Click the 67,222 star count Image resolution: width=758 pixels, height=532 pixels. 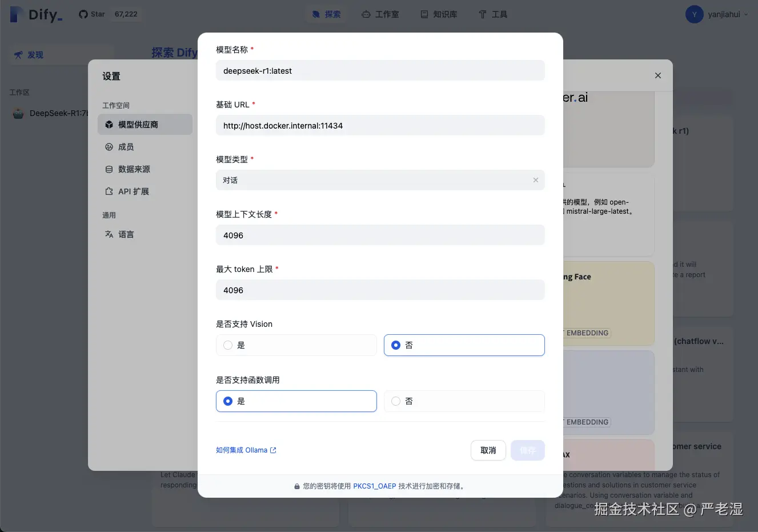pos(126,14)
